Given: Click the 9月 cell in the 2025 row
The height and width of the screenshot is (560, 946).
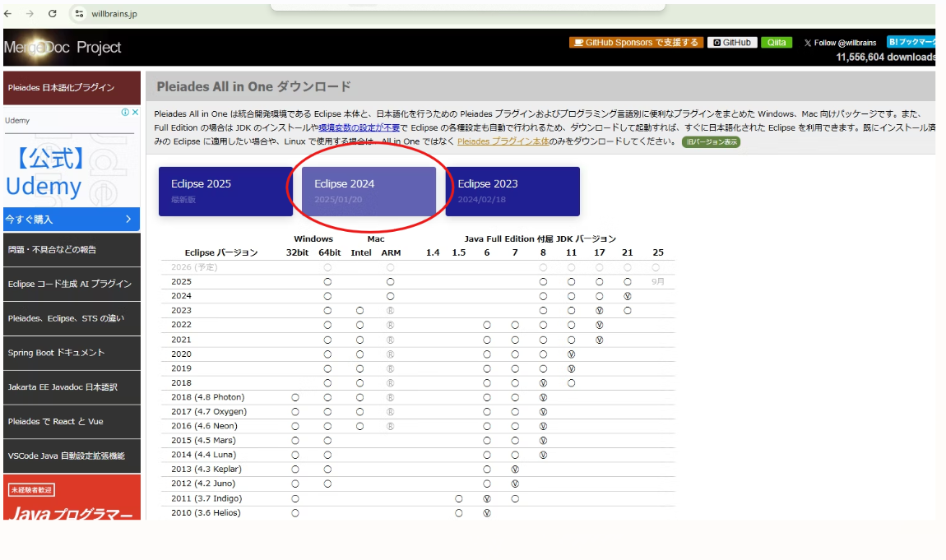Looking at the screenshot, I should [657, 281].
